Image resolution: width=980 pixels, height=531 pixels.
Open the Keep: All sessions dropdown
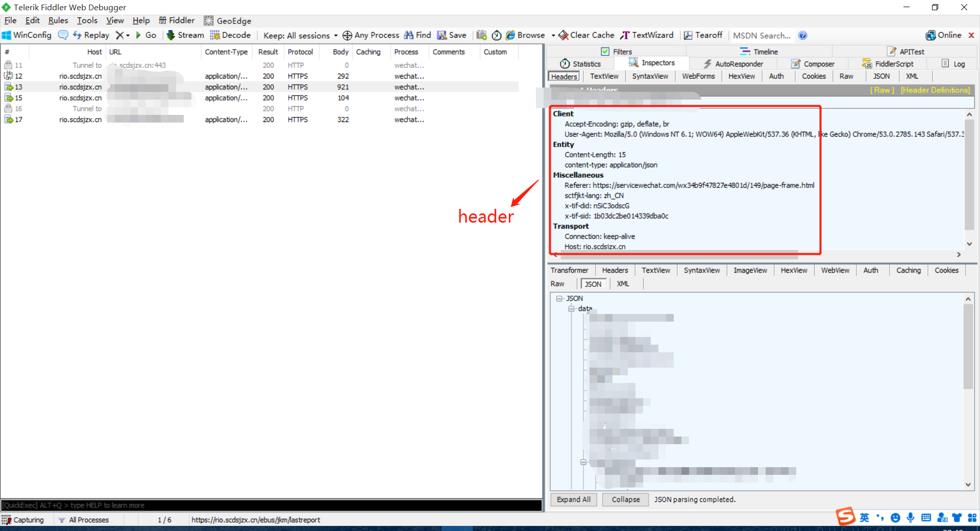coord(300,35)
